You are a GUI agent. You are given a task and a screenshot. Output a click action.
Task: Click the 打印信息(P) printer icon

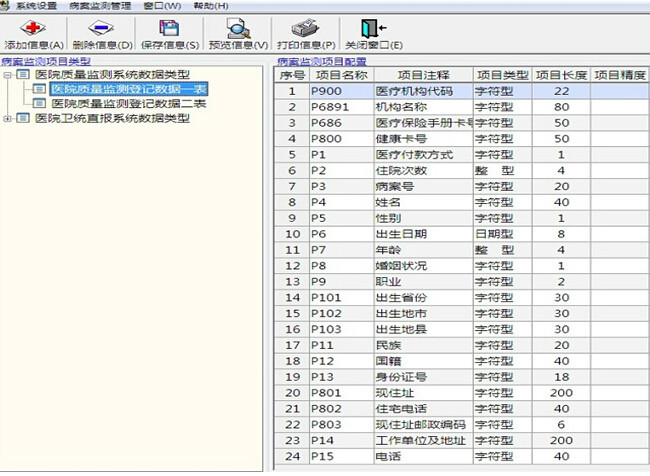pyautogui.click(x=306, y=28)
